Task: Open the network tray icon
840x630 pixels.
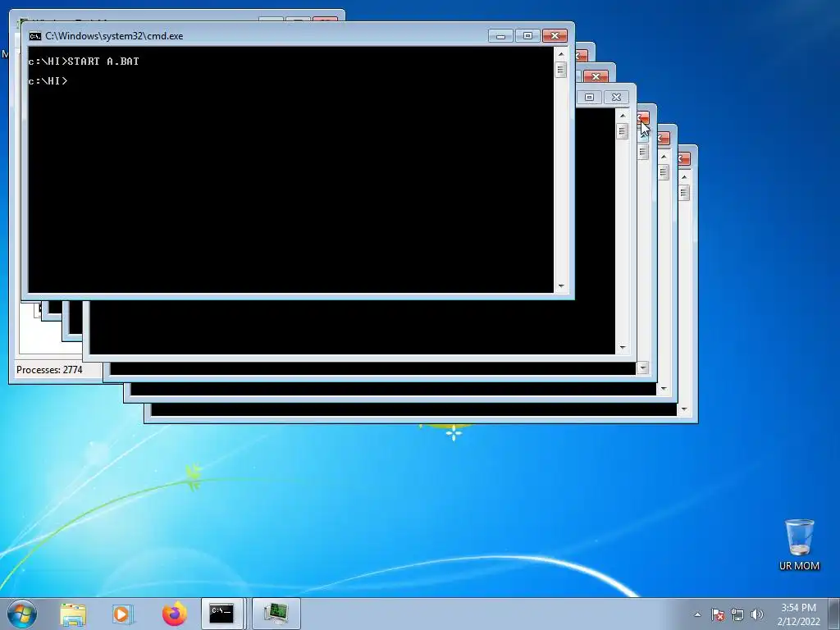Action: click(737, 614)
